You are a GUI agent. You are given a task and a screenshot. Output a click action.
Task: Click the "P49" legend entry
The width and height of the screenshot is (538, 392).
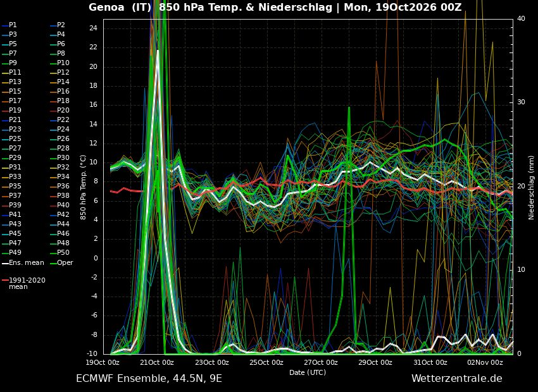11,252
